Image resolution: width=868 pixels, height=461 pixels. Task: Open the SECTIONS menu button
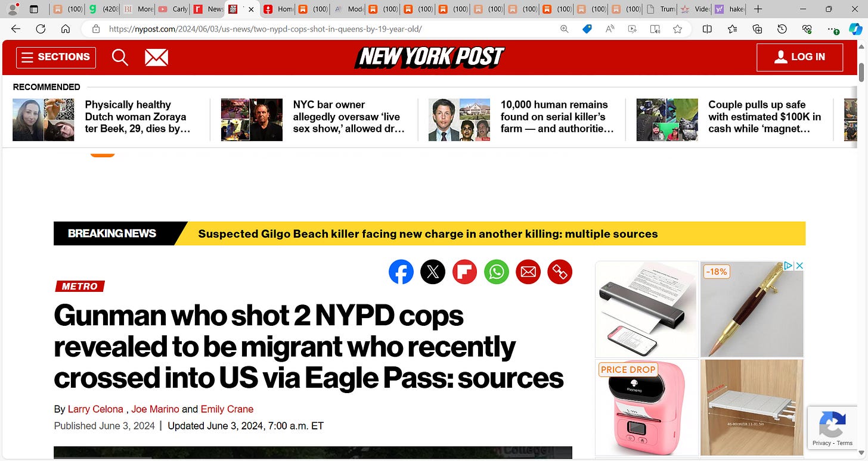(56, 57)
